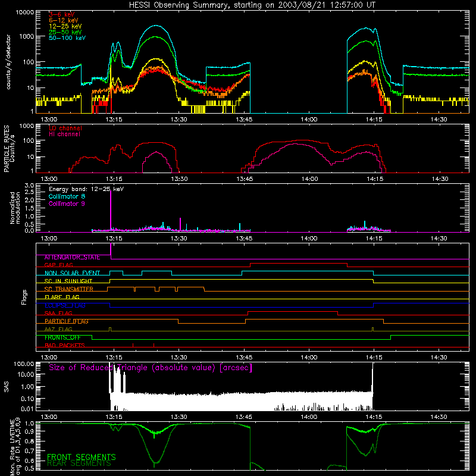Click the Energy band: 12-25 keV text
Screen dimensions: 476x476
[x=86, y=189]
